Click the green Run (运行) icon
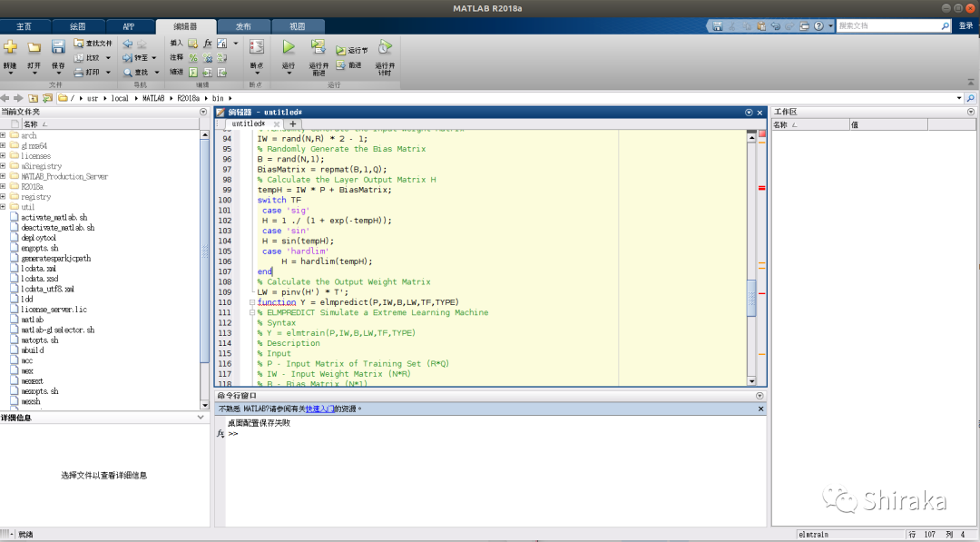The image size is (980, 542). tap(289, 46)
